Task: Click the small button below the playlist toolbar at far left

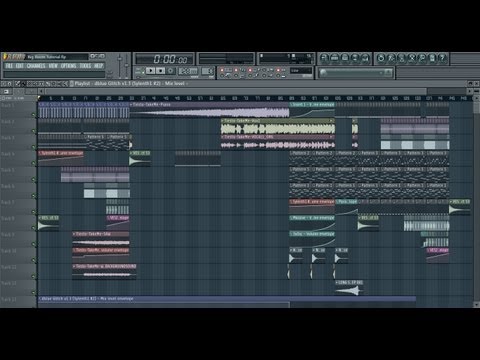Action: pos(6,91)
